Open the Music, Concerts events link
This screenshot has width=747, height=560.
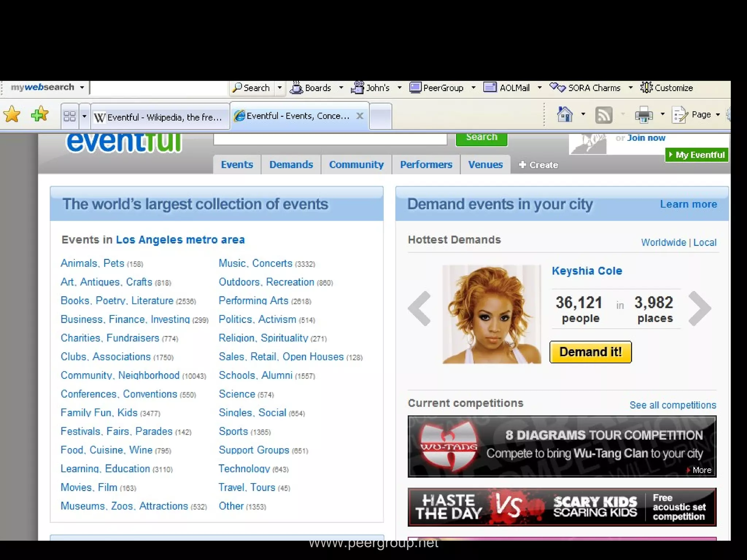[x=255, y=263]
